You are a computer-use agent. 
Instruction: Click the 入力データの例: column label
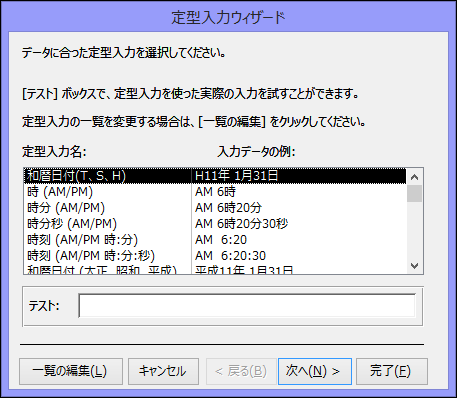[256, 152]
